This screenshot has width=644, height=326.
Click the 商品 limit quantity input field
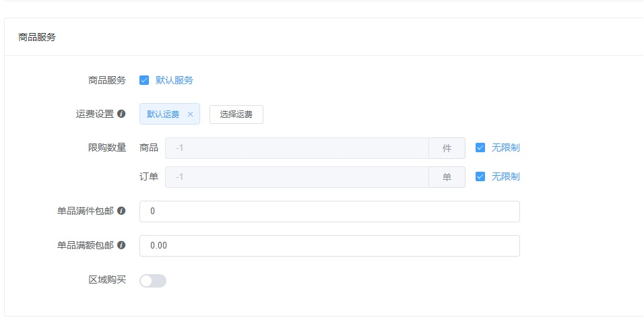point(297,148)
